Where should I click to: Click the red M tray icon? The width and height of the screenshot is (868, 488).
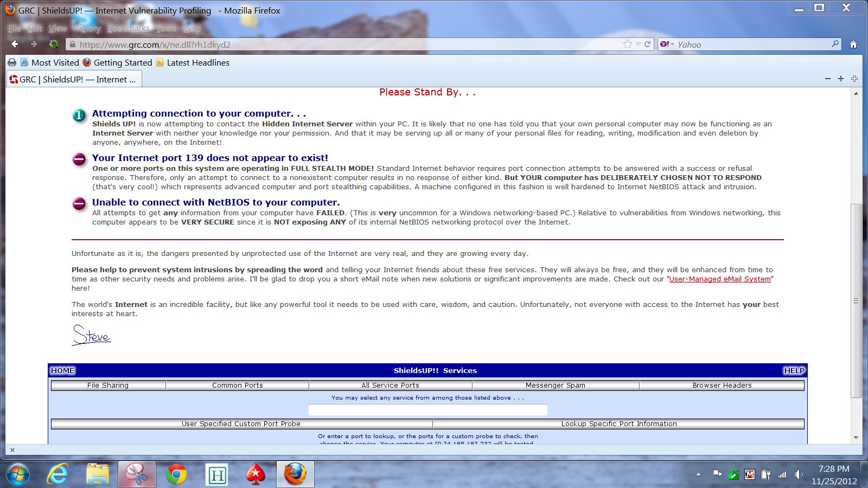point(749,474)
